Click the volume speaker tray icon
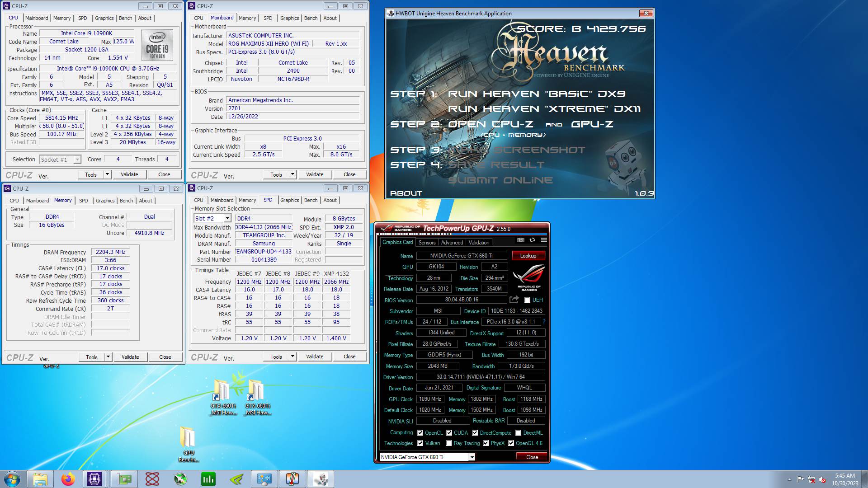The width and height of the screenshot is (868, 488). [x=822, y=479]
